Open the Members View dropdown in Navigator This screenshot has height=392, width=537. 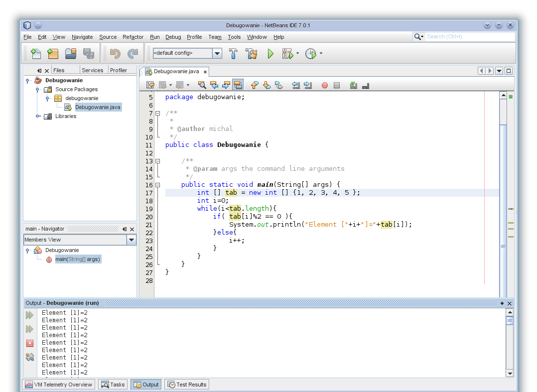coord(131,240)
